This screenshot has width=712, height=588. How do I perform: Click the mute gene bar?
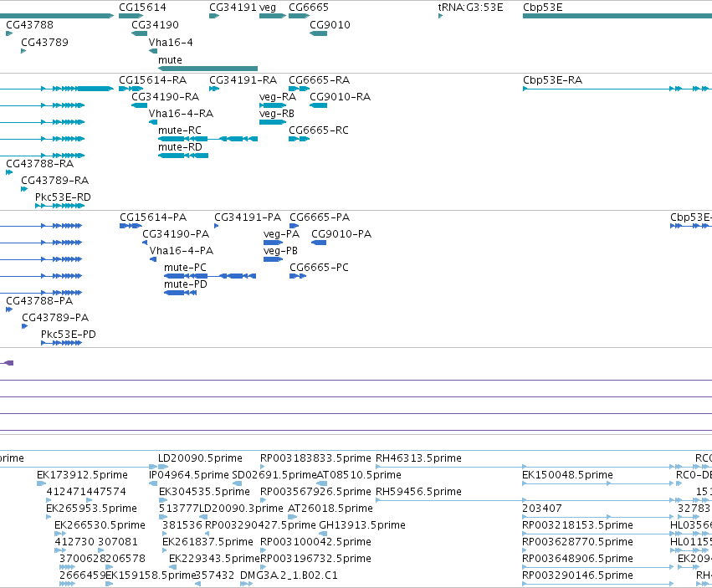click(208, 69)
